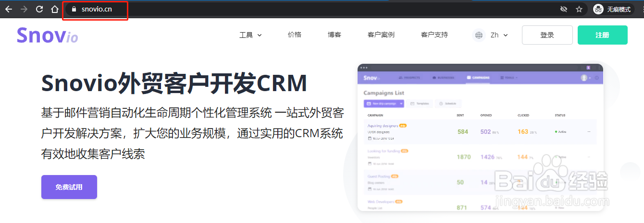The image size is (644, 223).
Task: Click the Snovio logo
Action: pos(47,35)
